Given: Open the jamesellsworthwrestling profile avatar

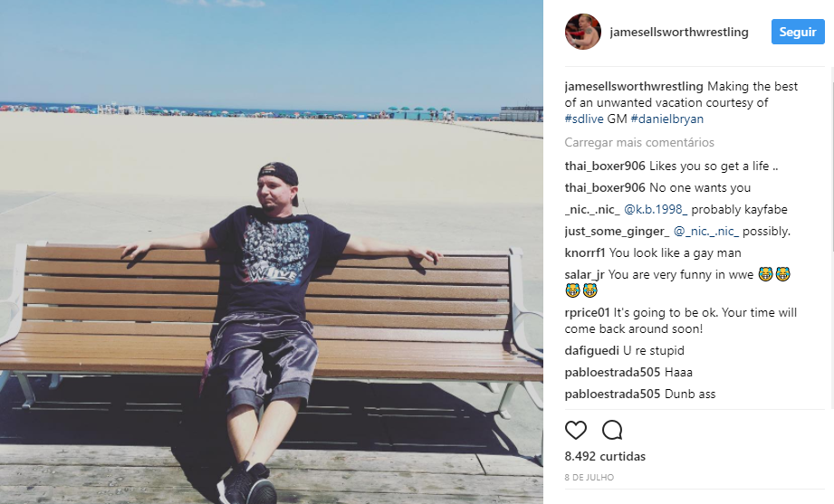Looking at the screenshot, I should click(x=583, y=32).
